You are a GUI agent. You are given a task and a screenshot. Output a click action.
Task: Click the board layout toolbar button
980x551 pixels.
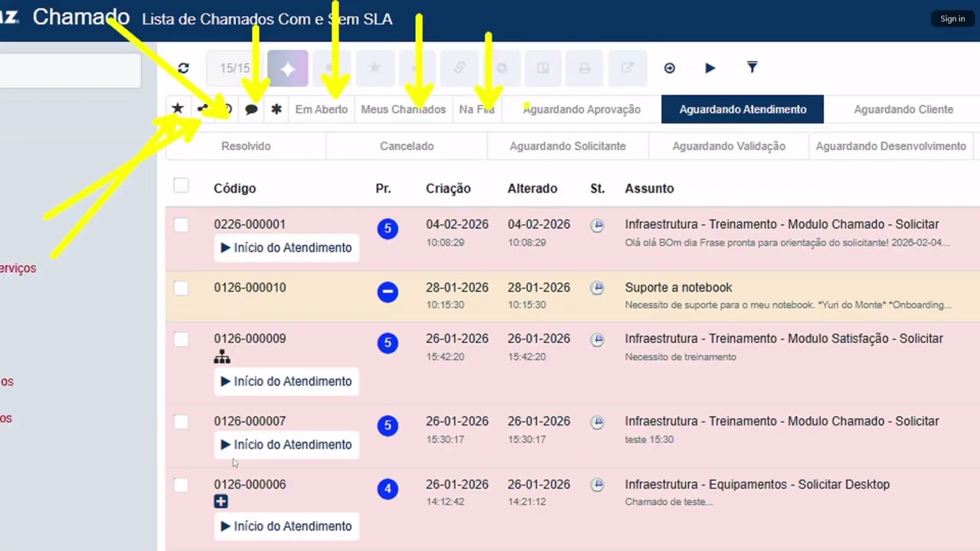pos(543,68)
